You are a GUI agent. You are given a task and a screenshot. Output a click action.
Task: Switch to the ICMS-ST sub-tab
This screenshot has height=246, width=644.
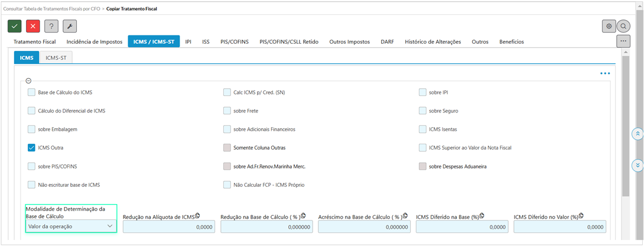56,57
